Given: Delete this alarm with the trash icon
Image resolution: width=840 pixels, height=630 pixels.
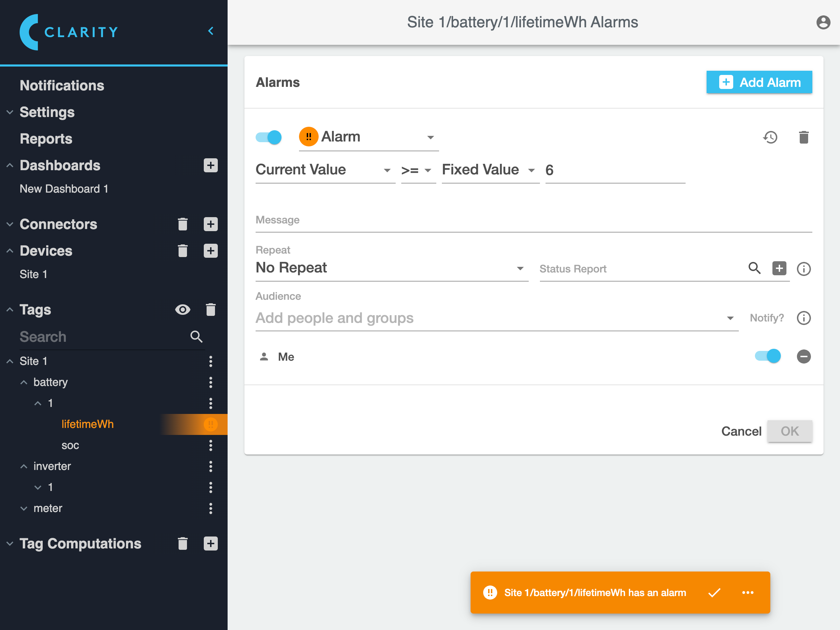Looking at the screenshot, I should (x=804, y=138).
